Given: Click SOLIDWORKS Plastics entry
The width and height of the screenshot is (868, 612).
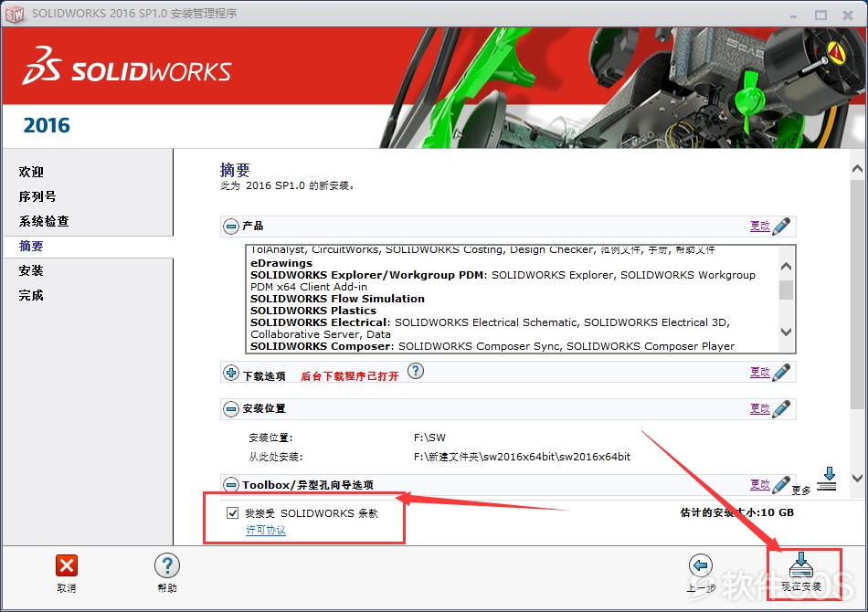Looking at the screenshot, I should click(x=313, y=311).
